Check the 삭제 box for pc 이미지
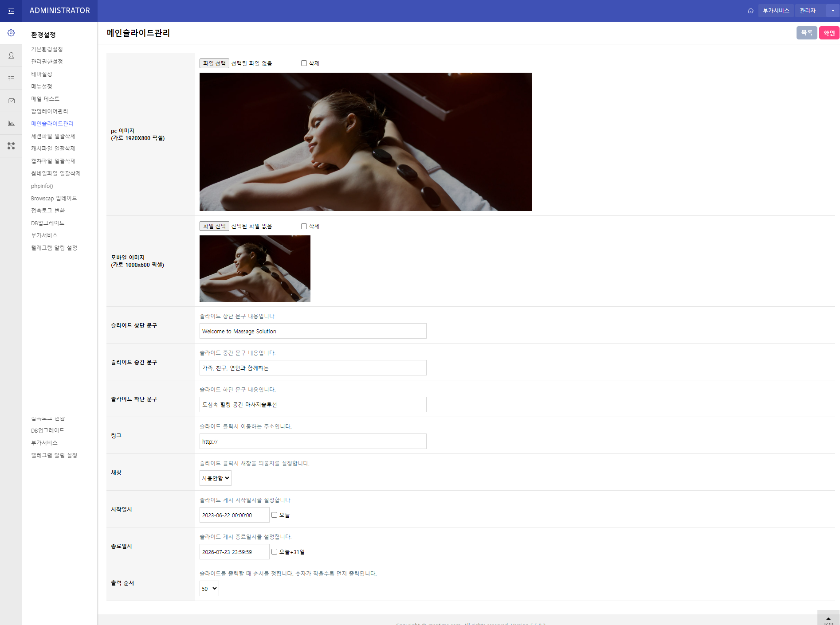This screenshot has width=840, height=625. [304, 63]
